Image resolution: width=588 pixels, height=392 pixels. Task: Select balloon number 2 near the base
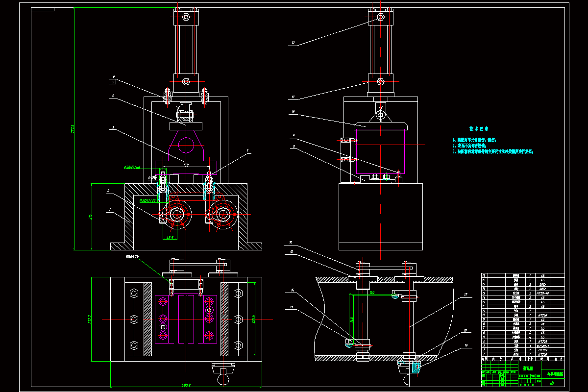coord(108,190)
